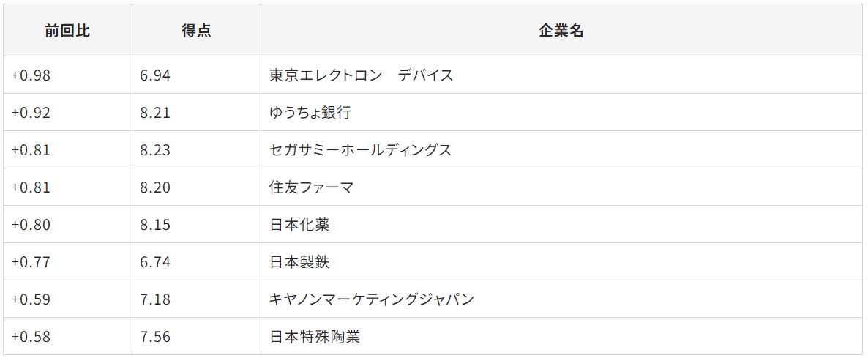This screenshot has height=361, width=868.
Task: Click the 6.74 score cell
Action: pos(155,262)
